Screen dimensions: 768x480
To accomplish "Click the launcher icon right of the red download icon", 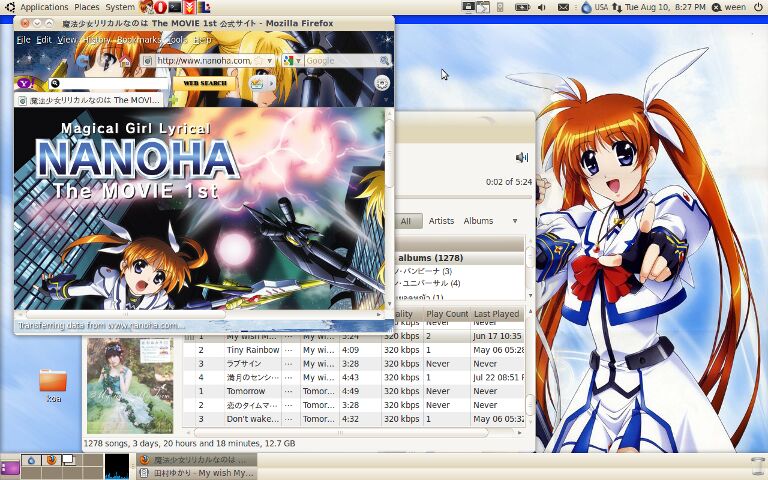I will (x=204, y=7).
